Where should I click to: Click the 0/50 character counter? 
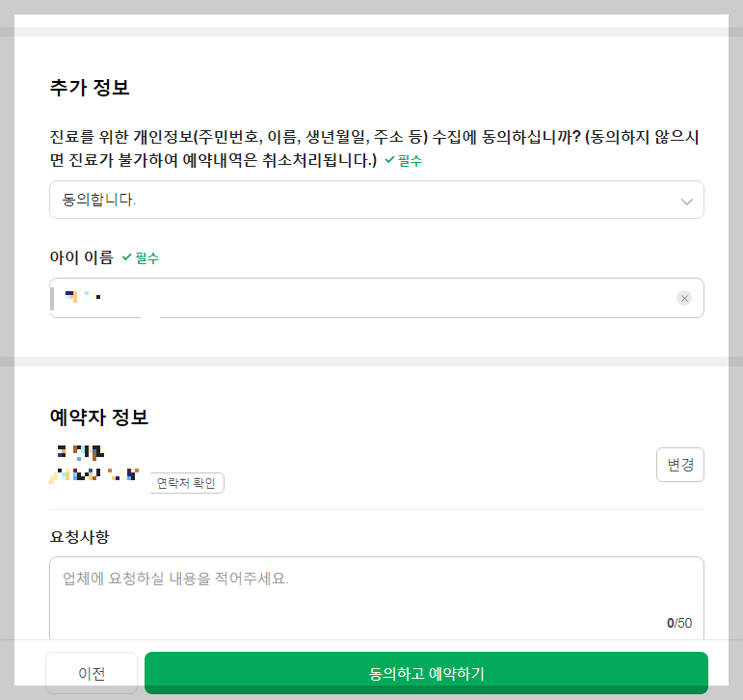pyautogui.click(x=679, y=623)
